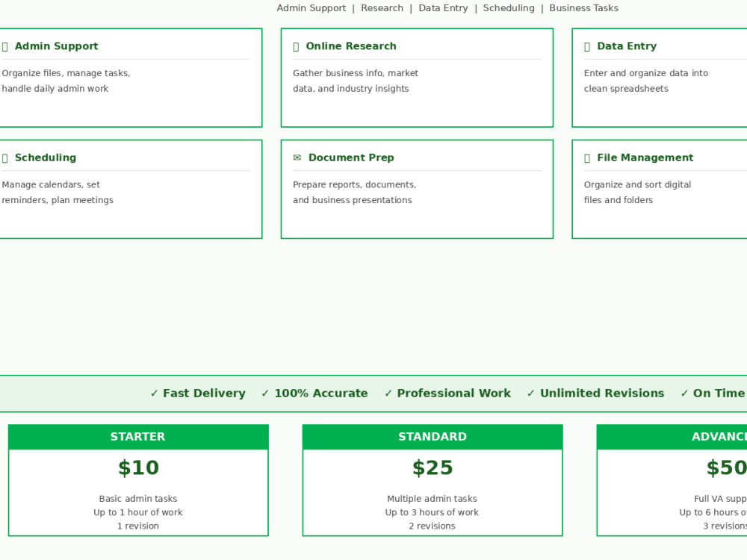The image size is (747, 560).
Task: Choose the STARTER package header
Action: (x=138, y=437)
